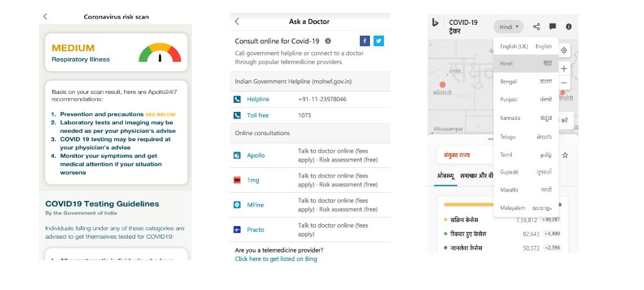
Task: Open the MFine consultation link
Action: click(255, 205)
